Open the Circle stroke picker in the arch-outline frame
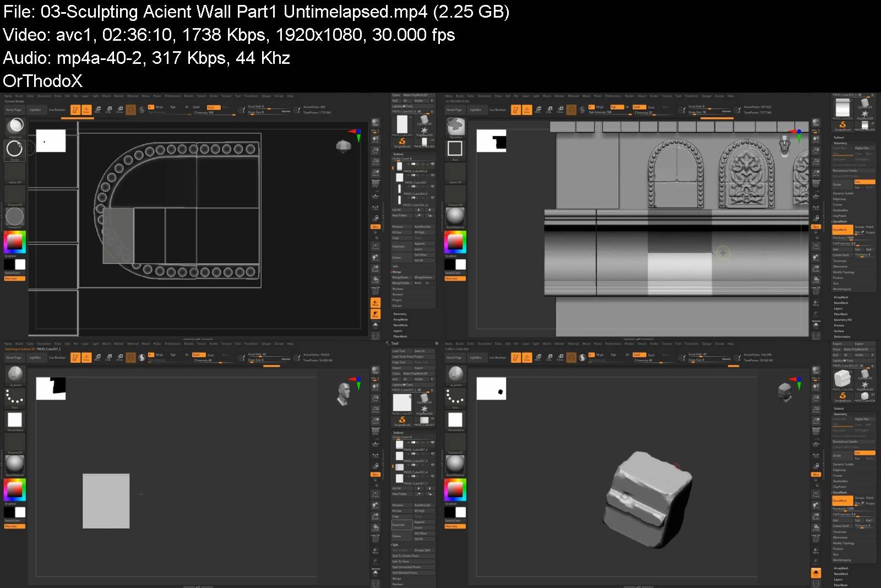 click(15, 149)
